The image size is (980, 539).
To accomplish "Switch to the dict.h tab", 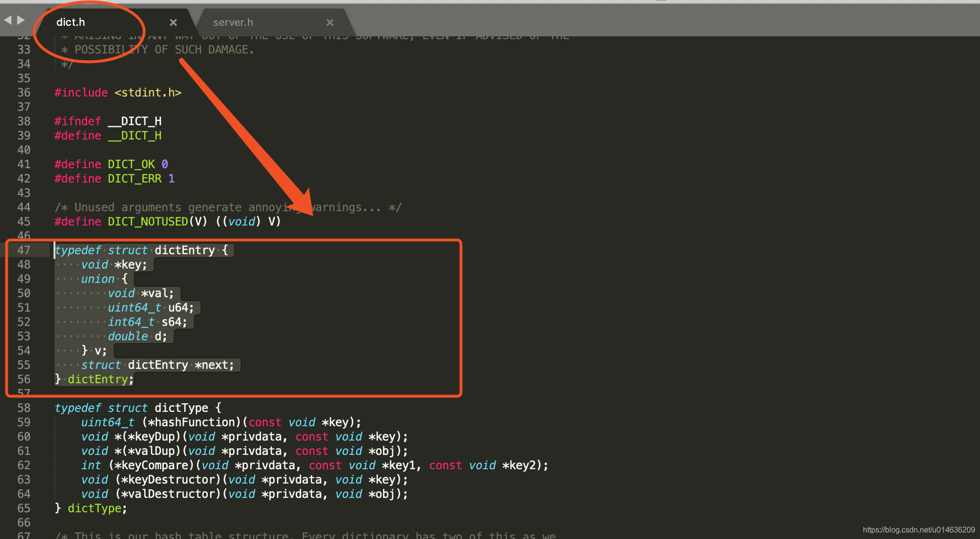I will (x=71, y=22).
